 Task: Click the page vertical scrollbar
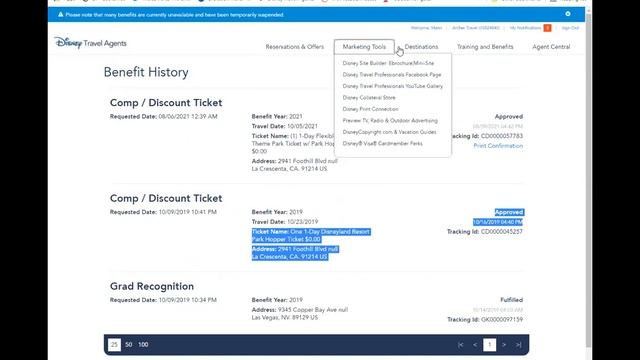[x=588, y=180]
